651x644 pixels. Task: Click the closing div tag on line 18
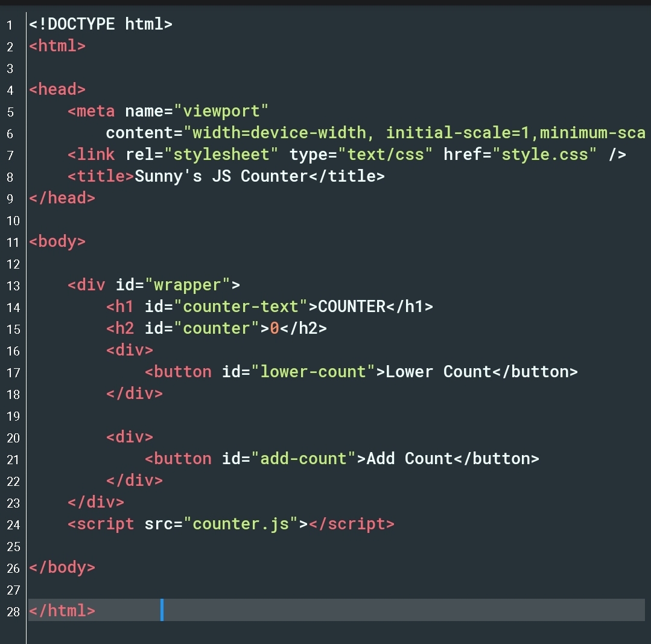tap(135, 393)
